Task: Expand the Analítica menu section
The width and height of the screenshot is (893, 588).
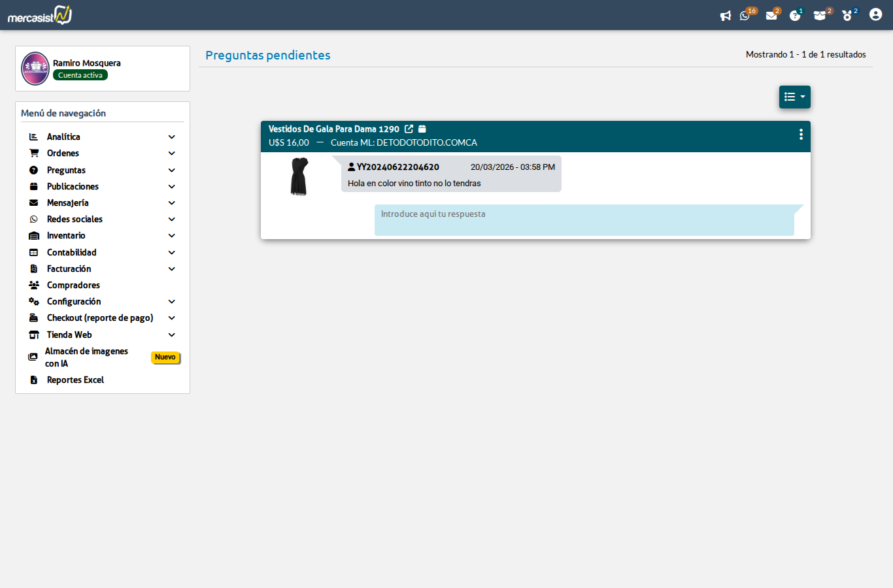Action: pos(102,137)
